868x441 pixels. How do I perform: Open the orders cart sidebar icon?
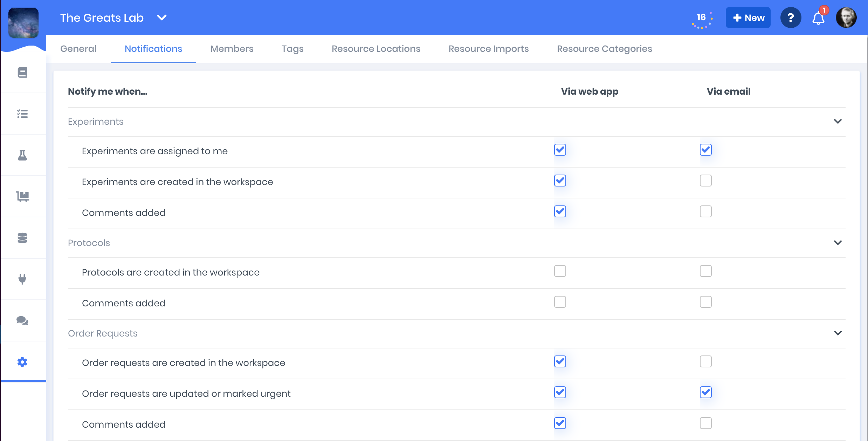coord(22,196)
